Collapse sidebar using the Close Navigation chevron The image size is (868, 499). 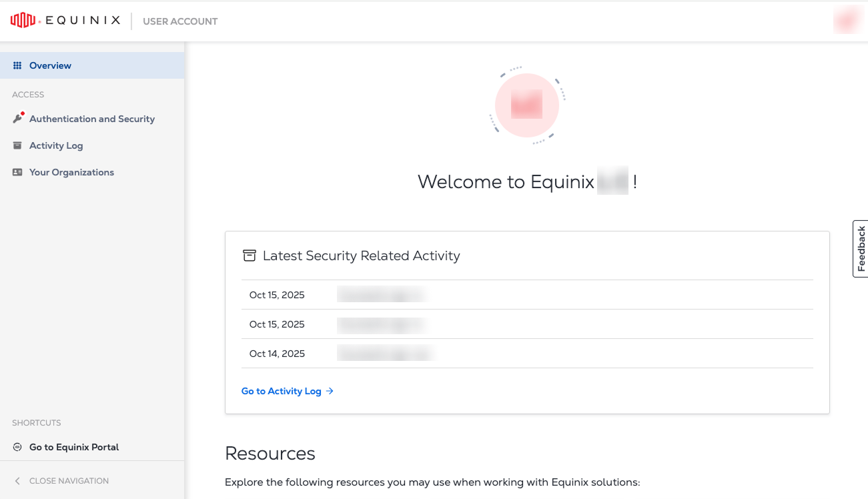(17, 481)
